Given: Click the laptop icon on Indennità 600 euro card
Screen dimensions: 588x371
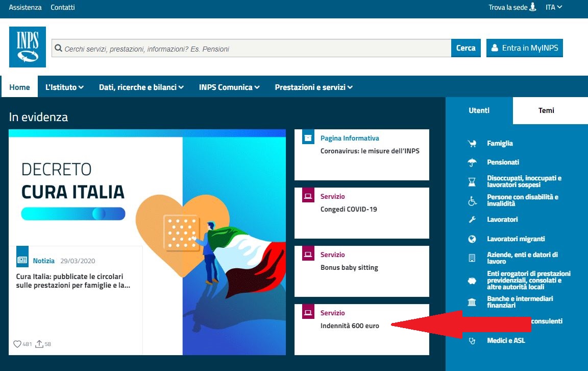Looking at the screenshot, I should pos(308,312).
